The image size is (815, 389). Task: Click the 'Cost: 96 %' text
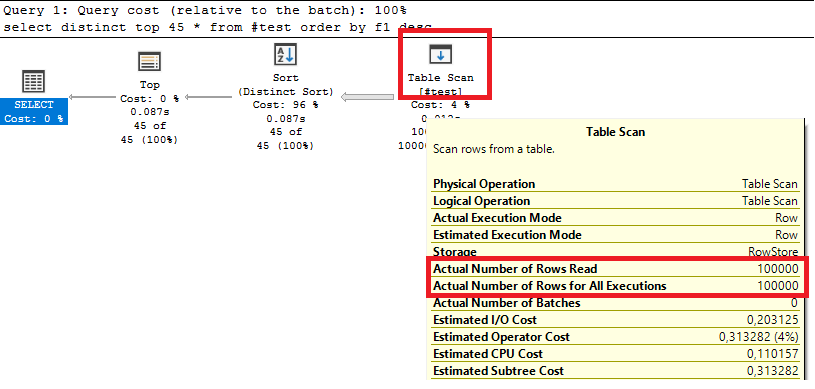coord(285,105)
